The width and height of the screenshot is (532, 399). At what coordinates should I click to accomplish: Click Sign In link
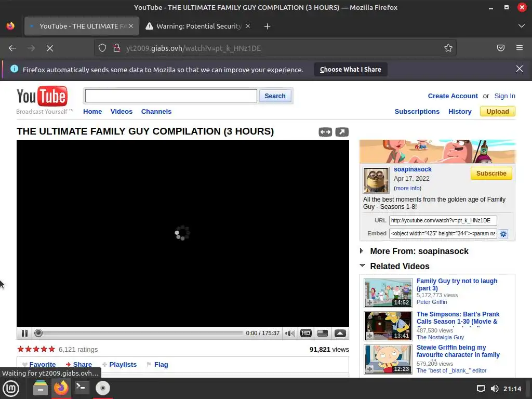504,96
